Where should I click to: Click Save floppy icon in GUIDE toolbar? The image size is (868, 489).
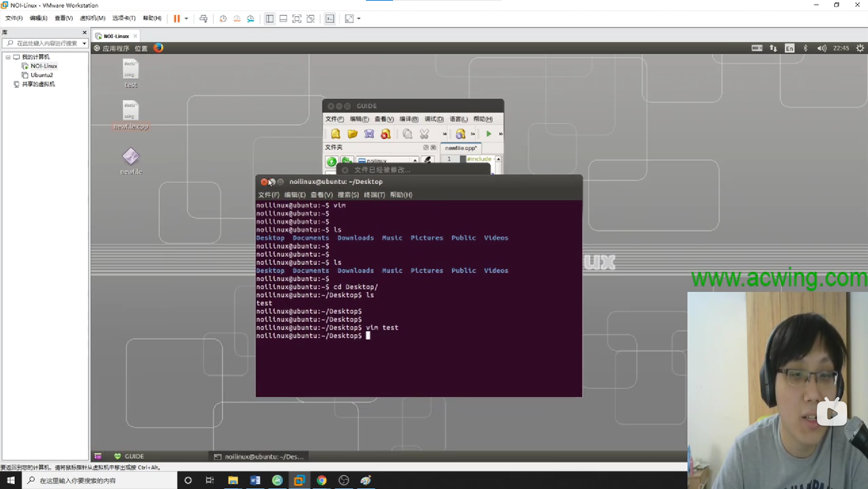coord(369,134)
